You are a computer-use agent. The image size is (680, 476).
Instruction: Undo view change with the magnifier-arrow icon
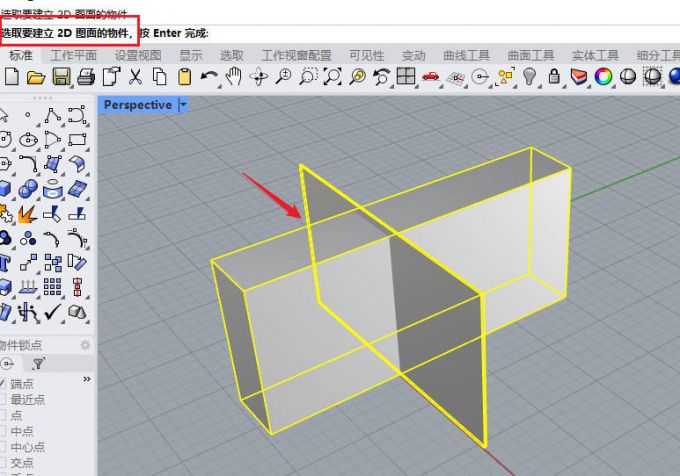coord(382,77)
